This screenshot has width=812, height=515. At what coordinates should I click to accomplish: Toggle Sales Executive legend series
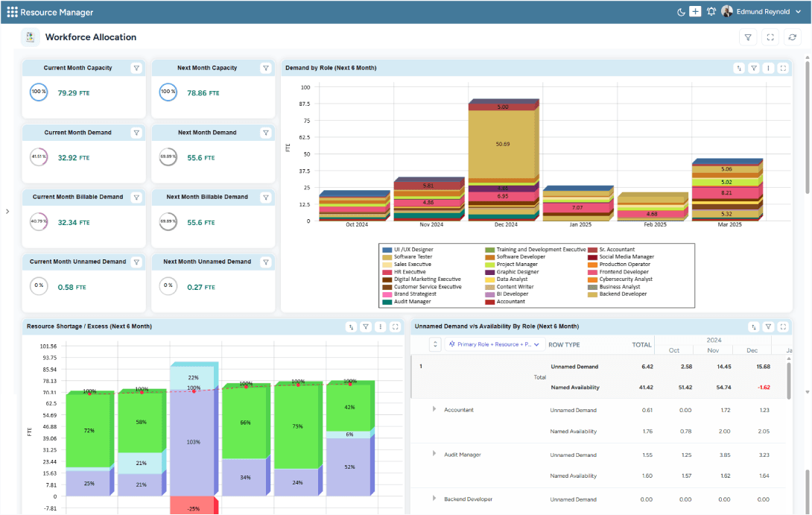tap(407, 265)
